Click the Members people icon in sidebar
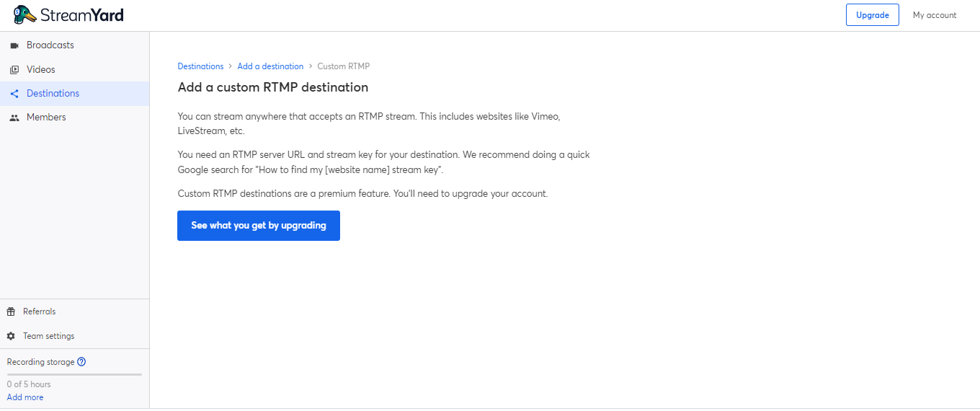The image size is (980, 411). pos(14,118)
